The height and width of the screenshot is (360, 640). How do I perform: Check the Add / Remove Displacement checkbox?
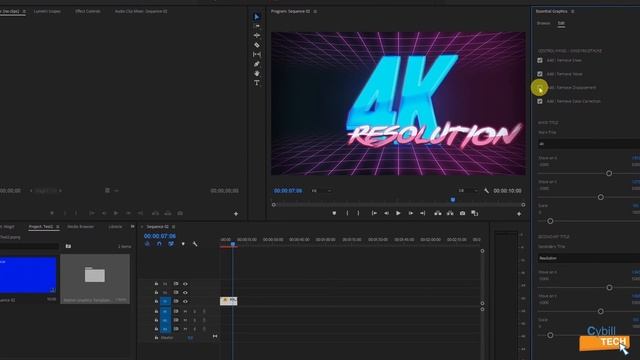point(540,87)
